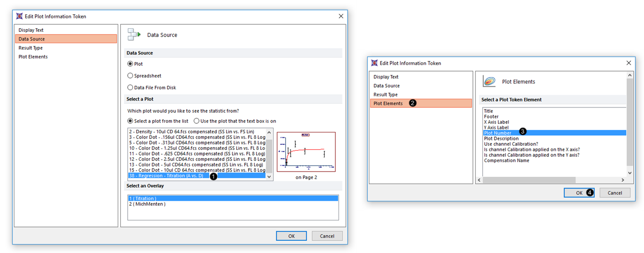Viewport: 644px width, 253px height.
Task: Choose the MichMenten overlay
Action: 147,204
